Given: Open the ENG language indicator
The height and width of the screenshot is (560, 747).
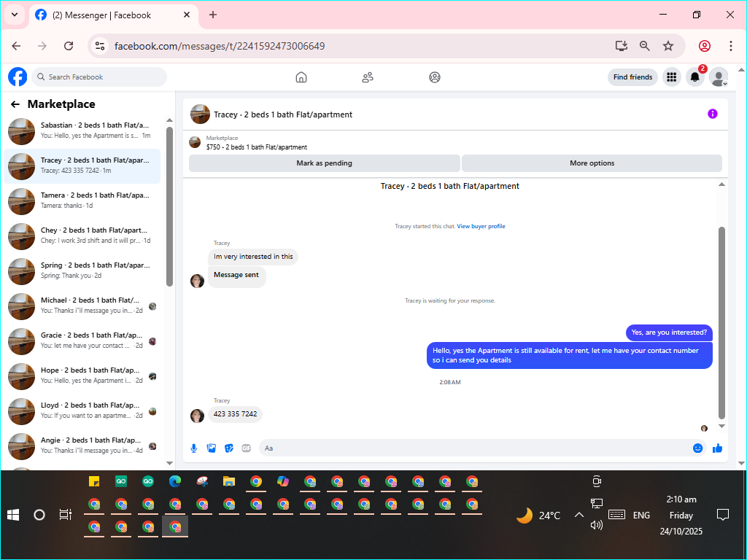Looking at the screenshot, I should coord(641,516).
